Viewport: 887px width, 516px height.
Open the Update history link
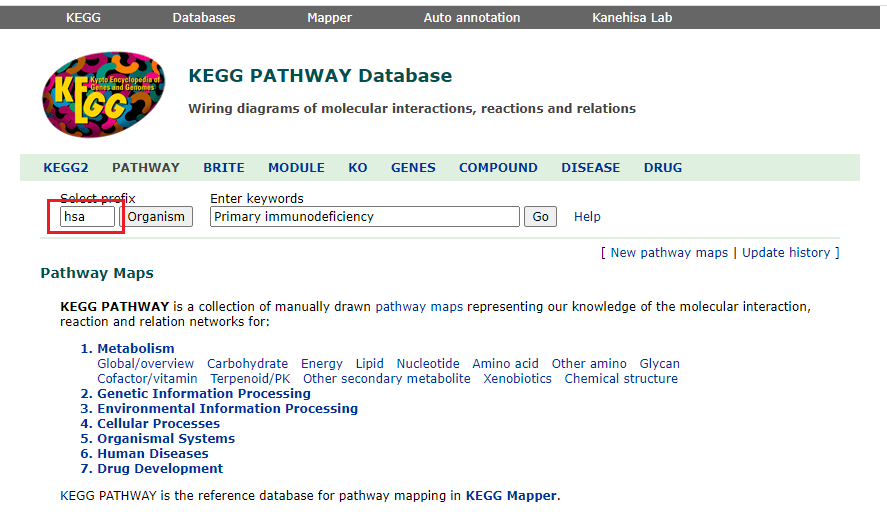[x=786, y=253]
